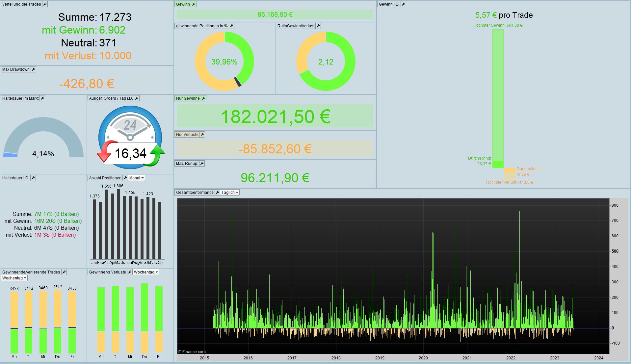Click the 16,34 orders per day value
The width and height of the screenshot is (631, 364).
click(x=131, y=153)
